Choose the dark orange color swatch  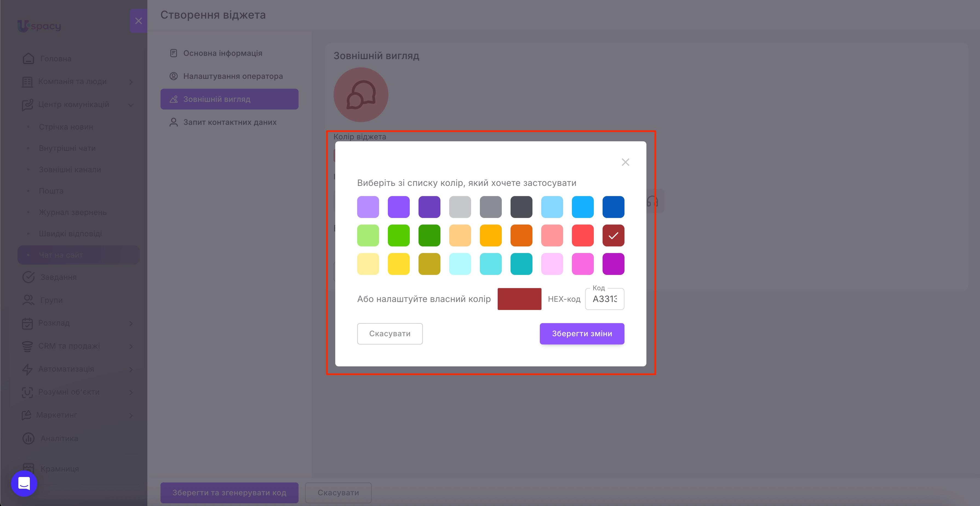[x=521, y=235]
